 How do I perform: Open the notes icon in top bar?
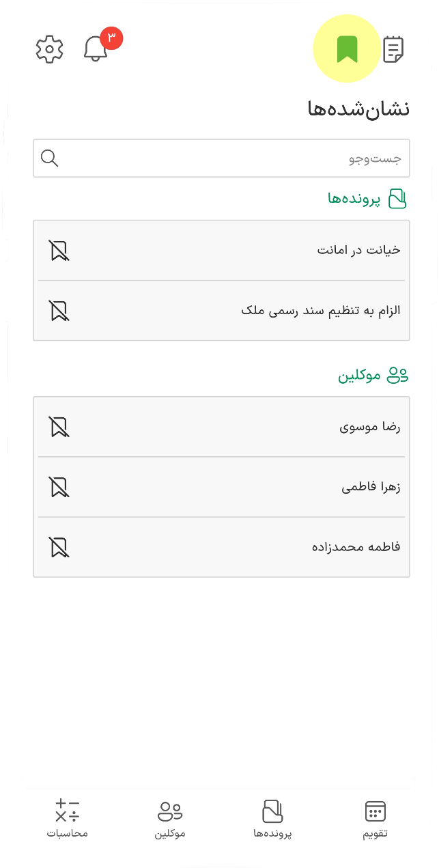click(393, 49)
